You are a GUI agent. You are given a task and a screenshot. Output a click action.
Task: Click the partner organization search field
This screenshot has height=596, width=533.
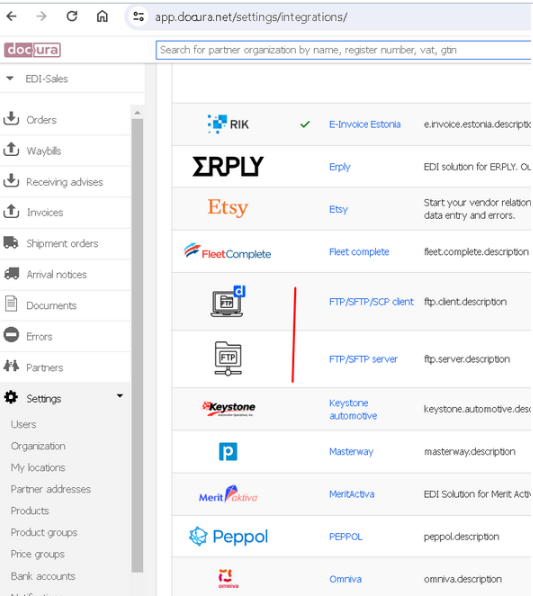pyautogui.click(x=343, y=50)
